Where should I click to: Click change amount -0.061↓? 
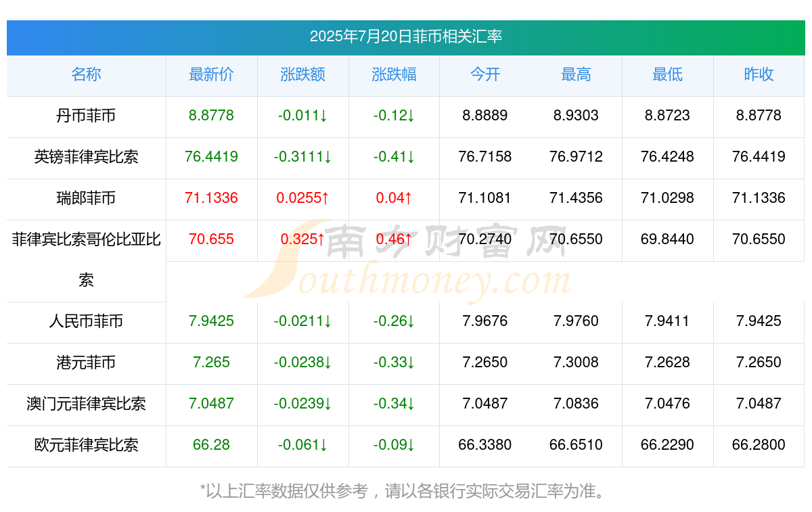(302, 445)
